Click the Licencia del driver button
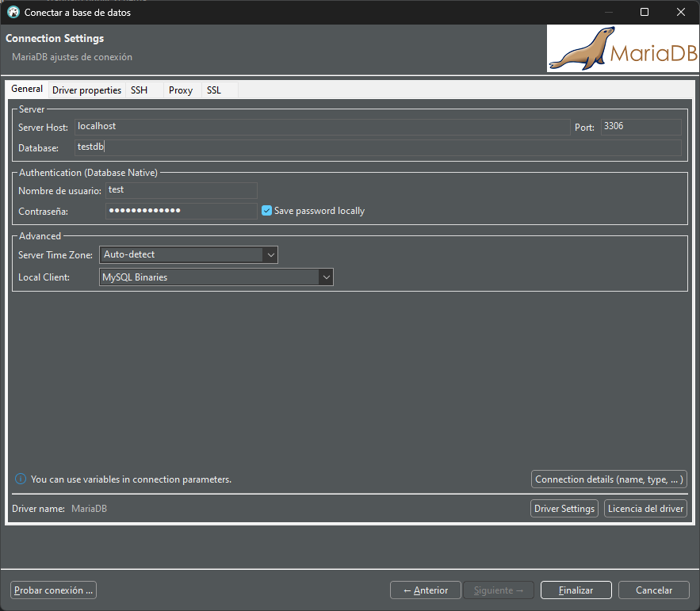The image size is (700, 611). pos(645,509)
